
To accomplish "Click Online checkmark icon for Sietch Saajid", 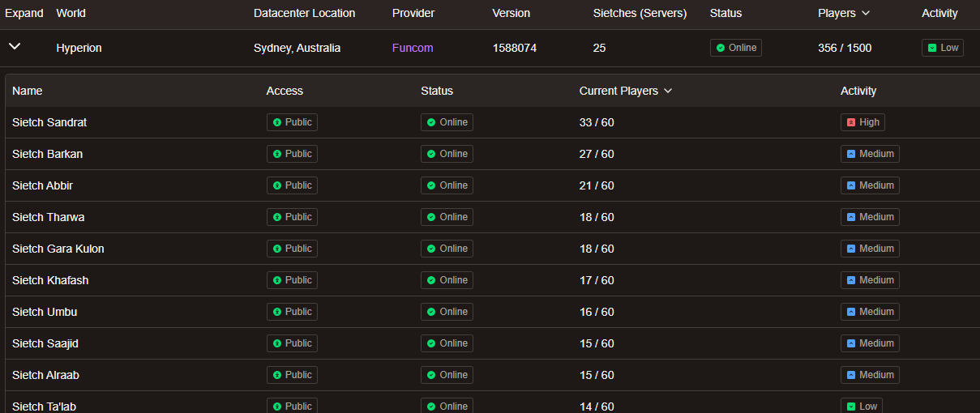I will click(x=431, y=343).
